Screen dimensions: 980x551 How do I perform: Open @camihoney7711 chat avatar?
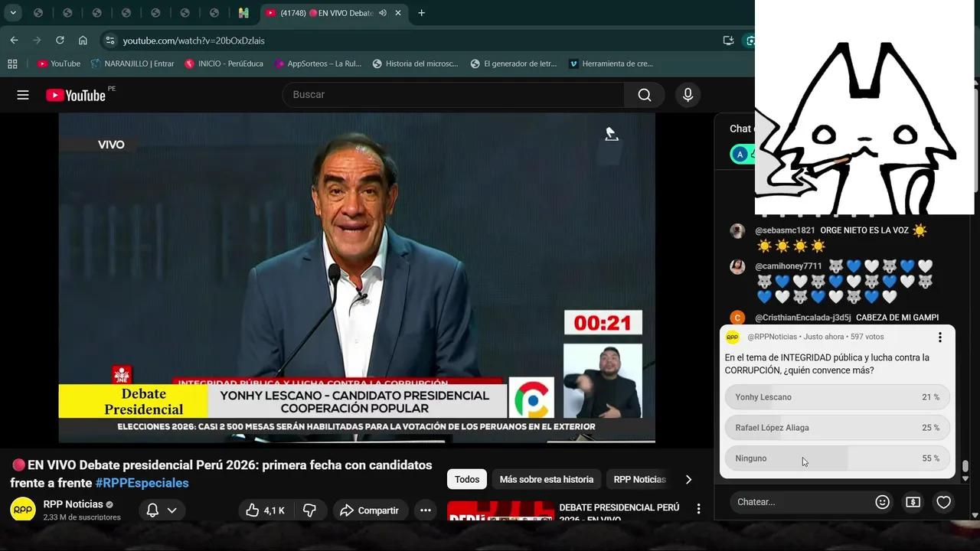[737, 267]
